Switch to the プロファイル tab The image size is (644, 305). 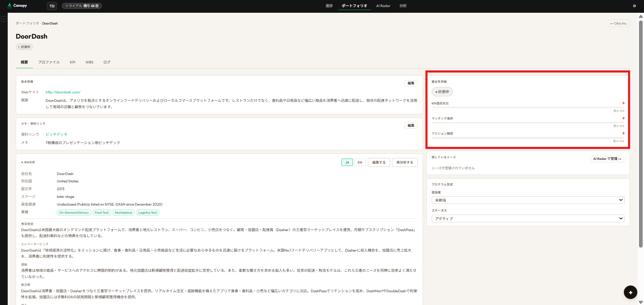pyautogui.click(x=49, y=62)
